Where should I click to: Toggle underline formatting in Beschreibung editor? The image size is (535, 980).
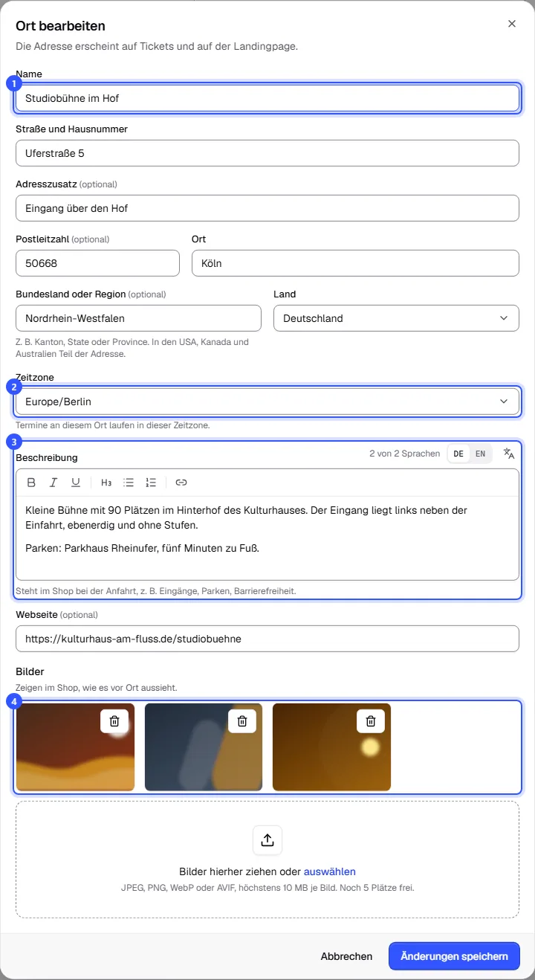coord(76,483)
